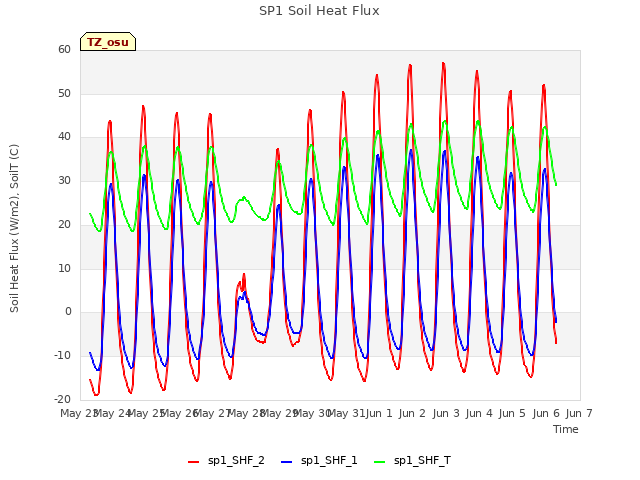Click the red curve's highest peak on Jun 3
This screenshot has height=480, width=640.
click(443, 64)
